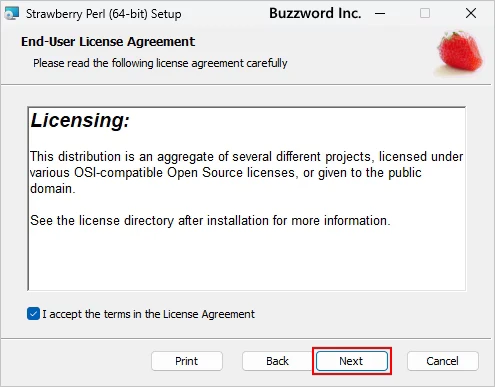This screenshot has width=495, height=387.
Task: Uncheck the accept license terms checkbox
Action: [x=33, y=314]
